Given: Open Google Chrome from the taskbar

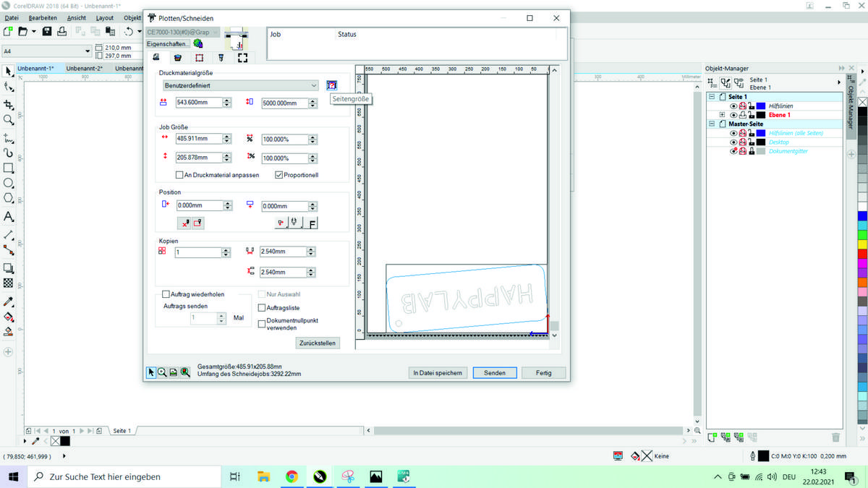Looking at the screenshot, I should pos(292,476).
